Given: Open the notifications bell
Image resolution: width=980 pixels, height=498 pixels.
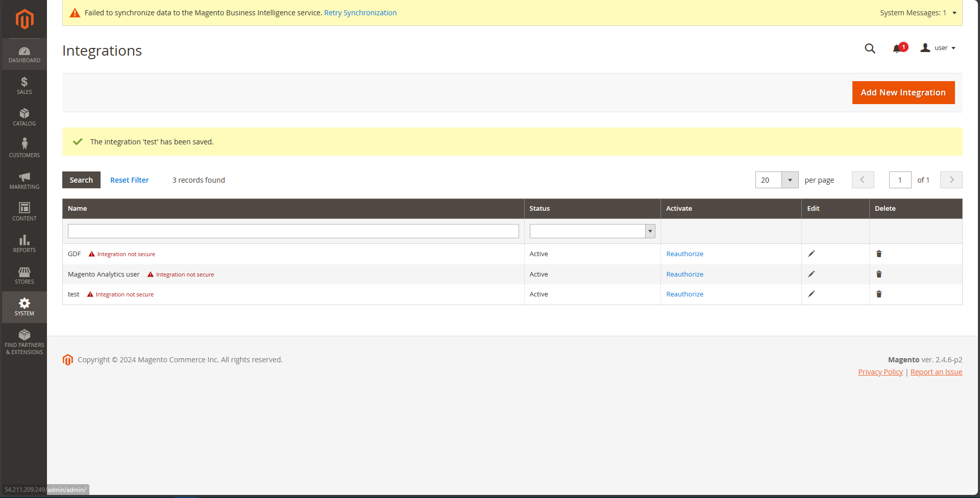Looking at the screenshot, I should coord(899,48).
